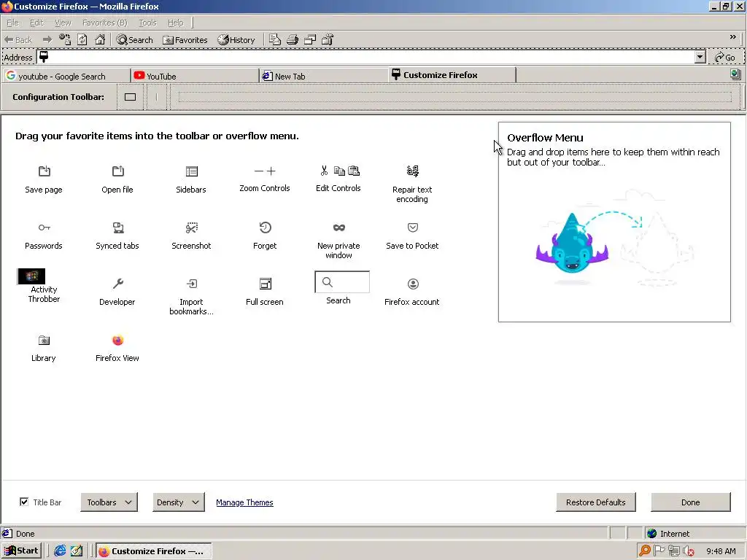Click the Forward arrow button
Image resolution: width=747 pixels, height=560 pixels.
tap(47, 39)
